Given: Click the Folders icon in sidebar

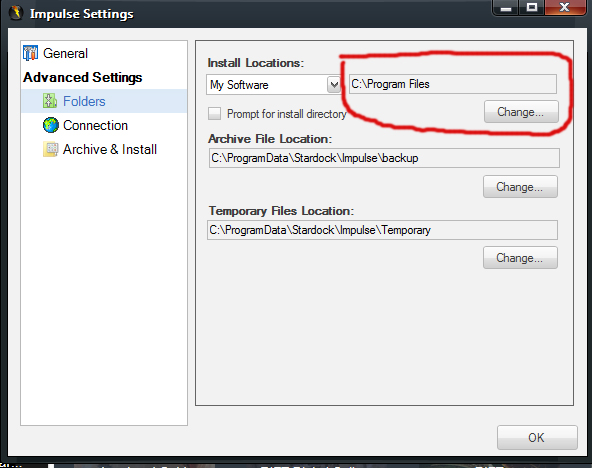Looking at the screenshot, I should pyautogui.click(x=50, y=101).
